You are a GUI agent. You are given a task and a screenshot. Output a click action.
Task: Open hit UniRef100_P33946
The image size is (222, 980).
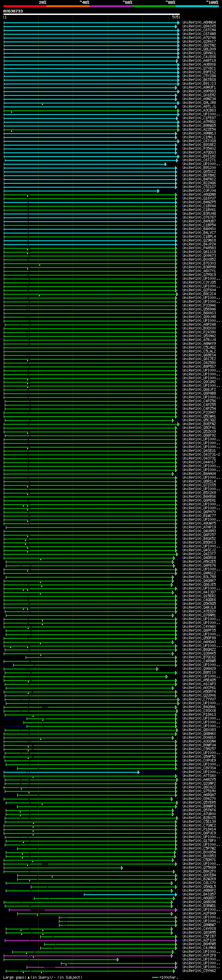(199, 306)
